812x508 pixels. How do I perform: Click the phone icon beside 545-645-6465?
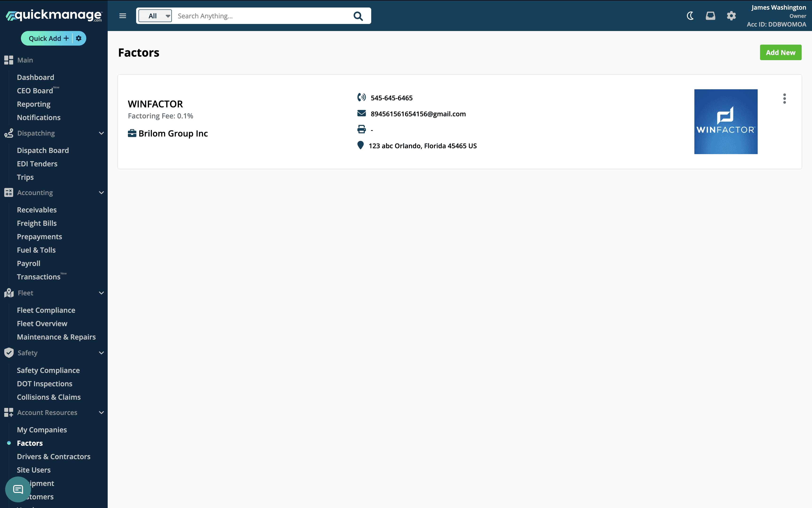pyautogui.click(x=361, y=98)
